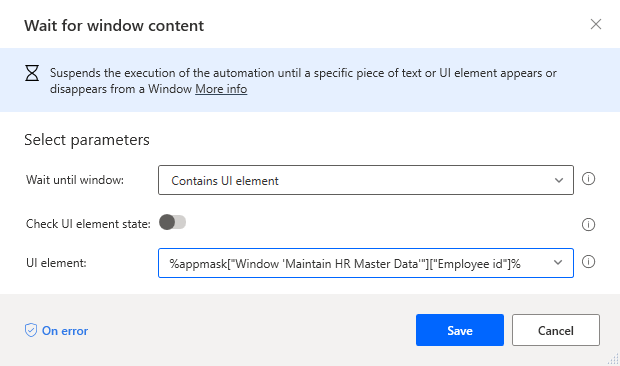Click the UI element field text
The width and height of the screenshot is (620, 366).
click(345, 264)
